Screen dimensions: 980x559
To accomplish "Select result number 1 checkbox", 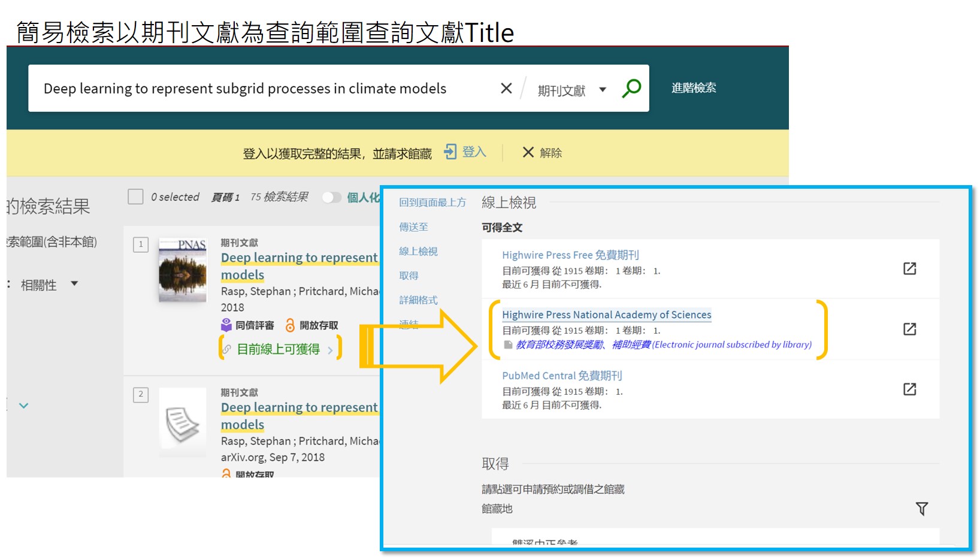I will tap(141, 244).
